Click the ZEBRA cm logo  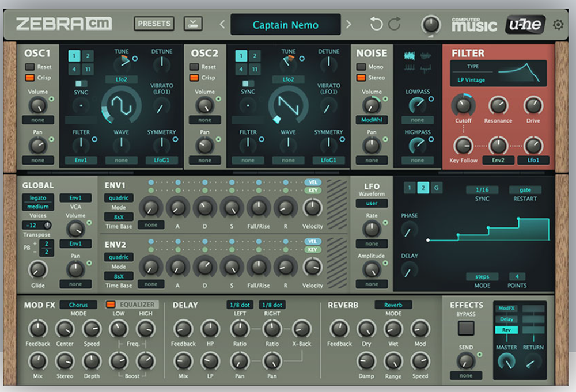64,24
